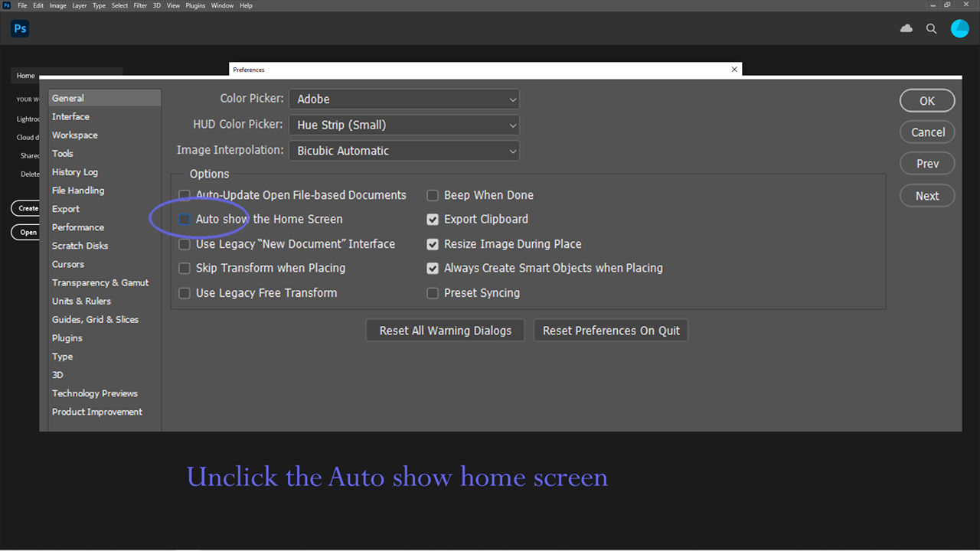Enable Skip Transform when Placing
Image resolution: width=980 pixels, height=551 pixels.
pos(185,269)
